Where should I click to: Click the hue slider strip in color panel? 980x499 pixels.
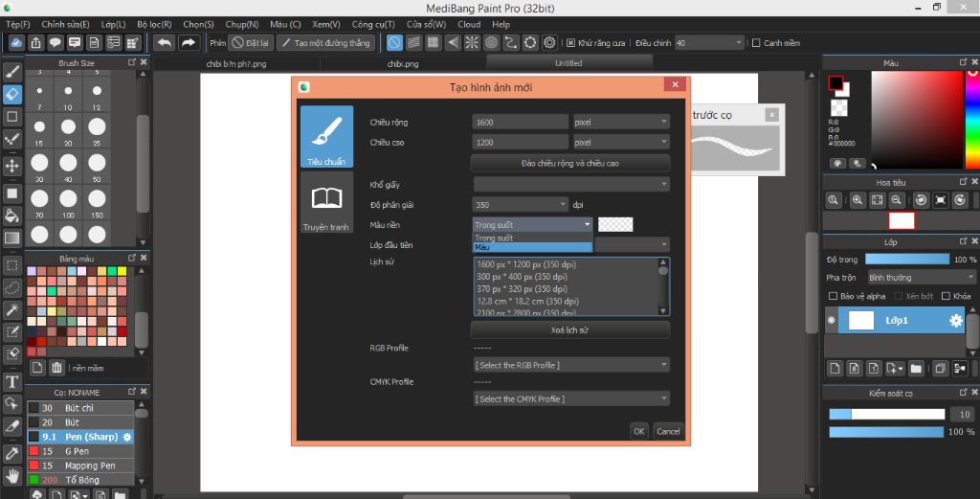972,119
